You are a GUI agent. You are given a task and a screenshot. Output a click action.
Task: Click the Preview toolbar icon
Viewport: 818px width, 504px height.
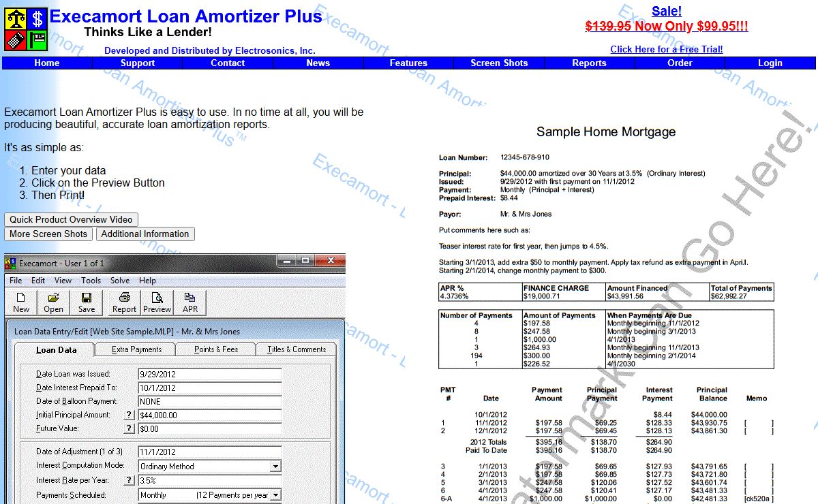click(x=157, y=302)
